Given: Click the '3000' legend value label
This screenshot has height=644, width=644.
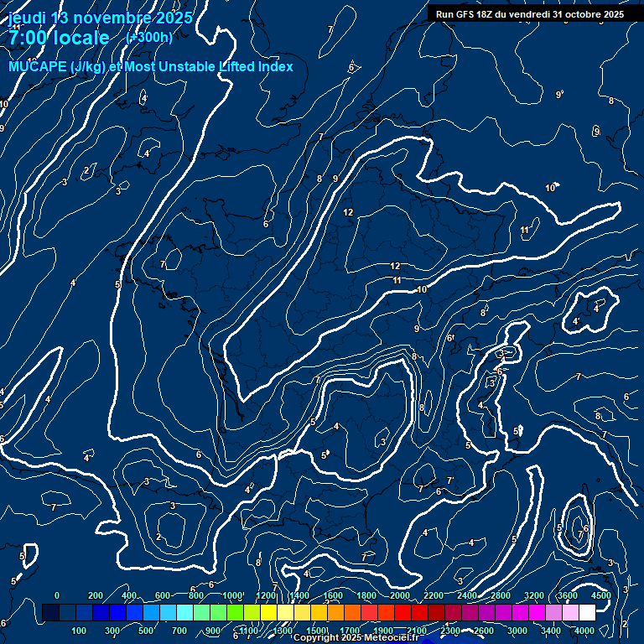Looking at the screenshot, I should (517, 631).
